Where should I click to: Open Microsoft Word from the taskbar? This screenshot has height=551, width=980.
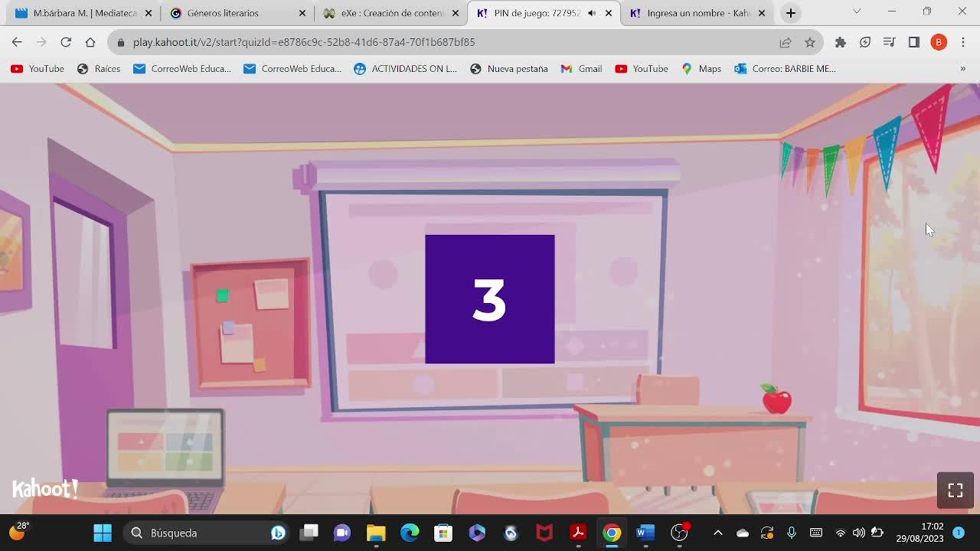pos(645,533)
